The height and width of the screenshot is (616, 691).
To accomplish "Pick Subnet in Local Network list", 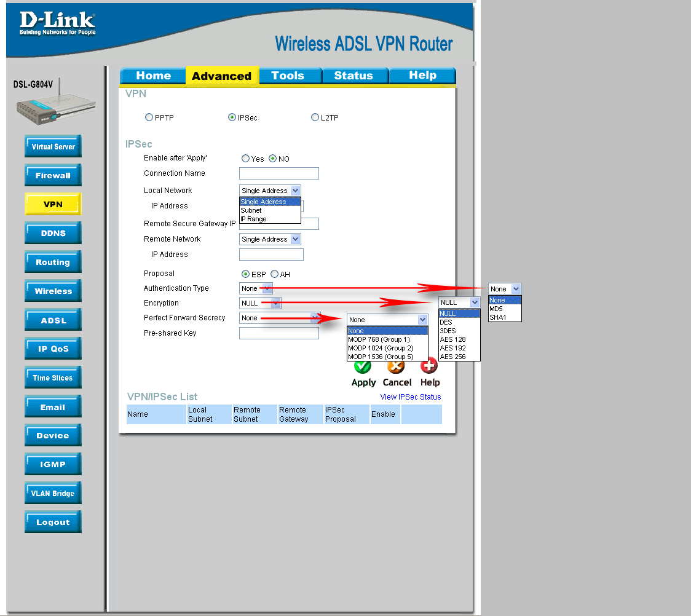I will pyautogui.click(x=270, y=210).
